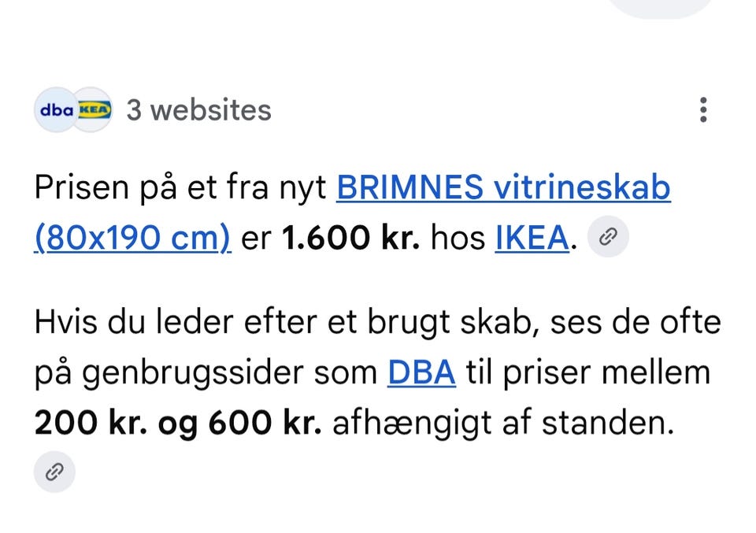This screenshot has width=756, height=533.
Task: Expand the 3 websites source list
Action: point(198,110)
